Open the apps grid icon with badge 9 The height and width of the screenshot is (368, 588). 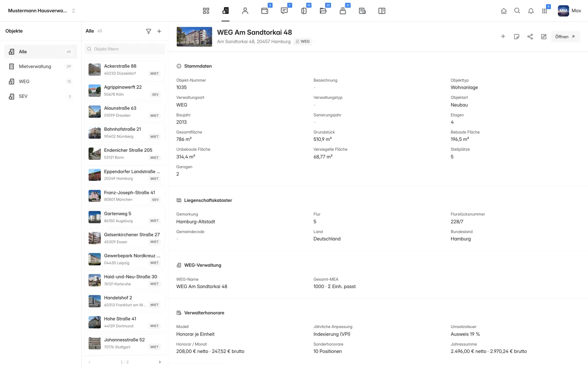click(x=544, y=11)
